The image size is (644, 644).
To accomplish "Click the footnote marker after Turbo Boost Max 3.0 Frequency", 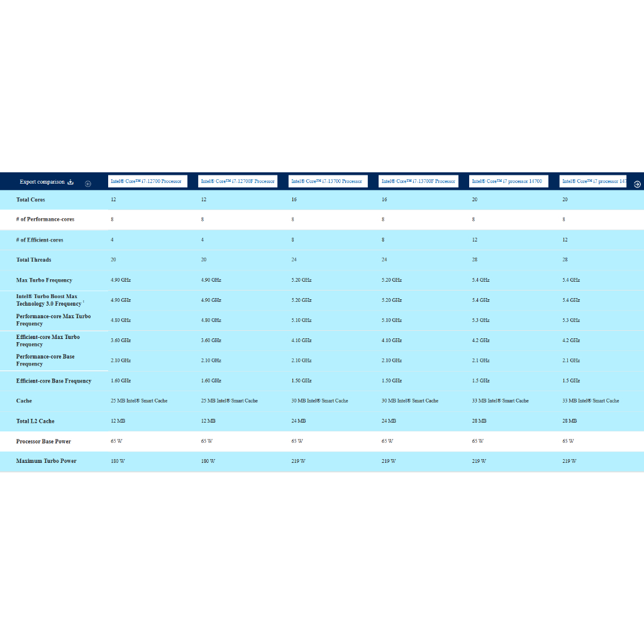I will click(x=84, y=302).
